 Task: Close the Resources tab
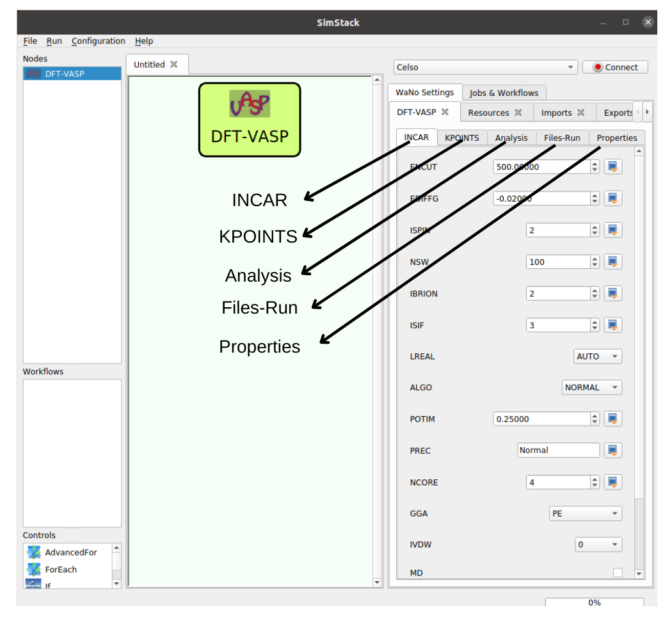point(518,113)
